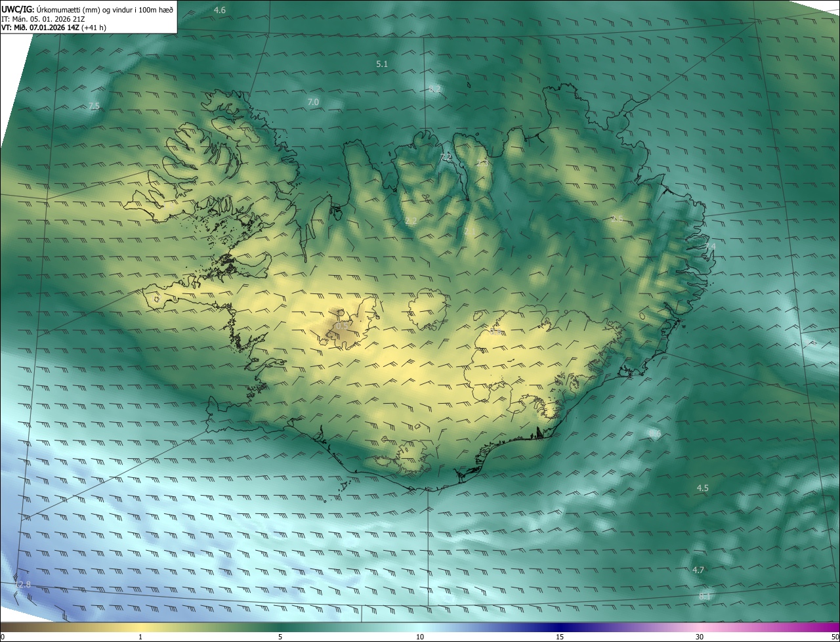840x642 pixels.
Task: Click the 7.5 value label on map
Action: tap(94, 106)
